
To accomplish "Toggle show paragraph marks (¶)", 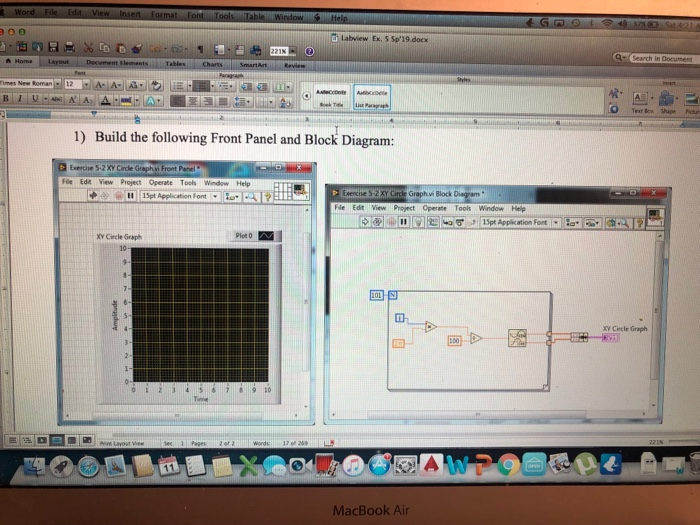I will pyautogui.click(x=200, y=49).
